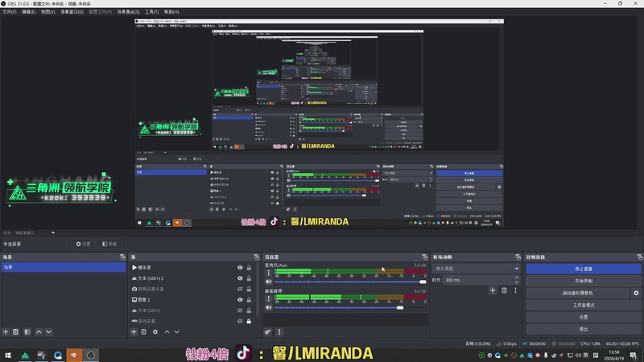
Task: Add a new scene with the plus icon in 场景 panel
Action: point(6,331)
